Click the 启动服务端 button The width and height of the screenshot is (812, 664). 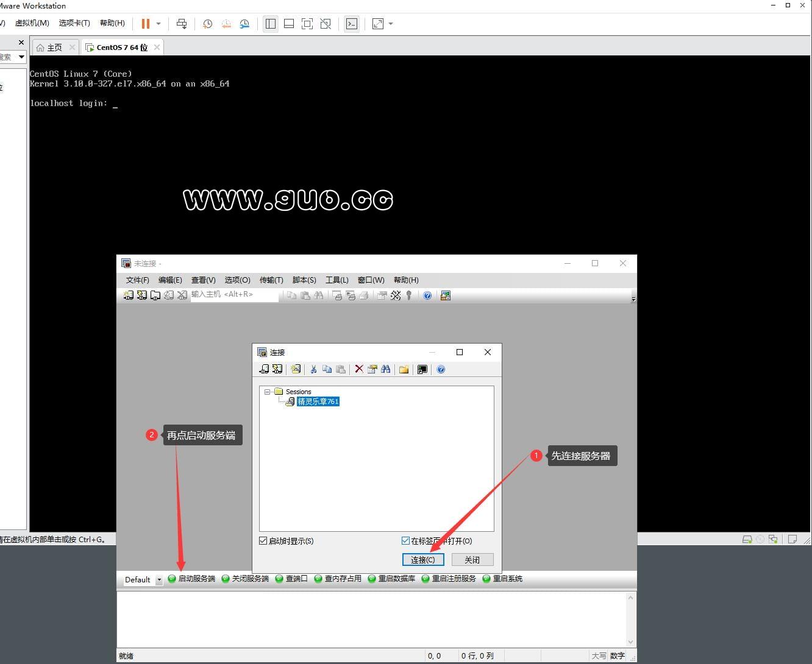[191, 579]
